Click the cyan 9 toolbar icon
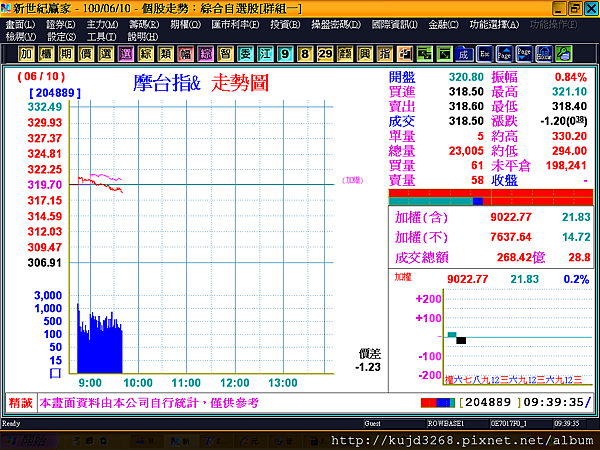600x450 pixels. tap(285, 54)
